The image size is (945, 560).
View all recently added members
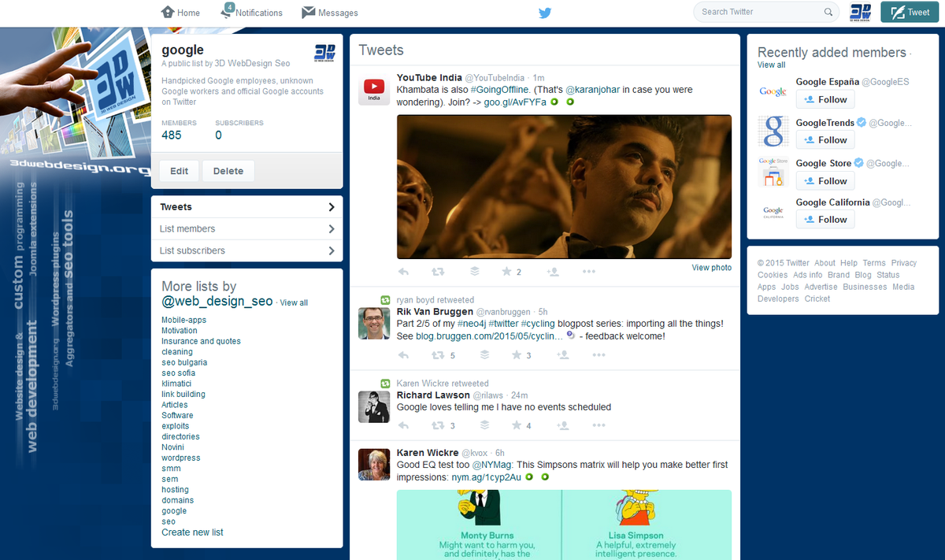[772, 65]
